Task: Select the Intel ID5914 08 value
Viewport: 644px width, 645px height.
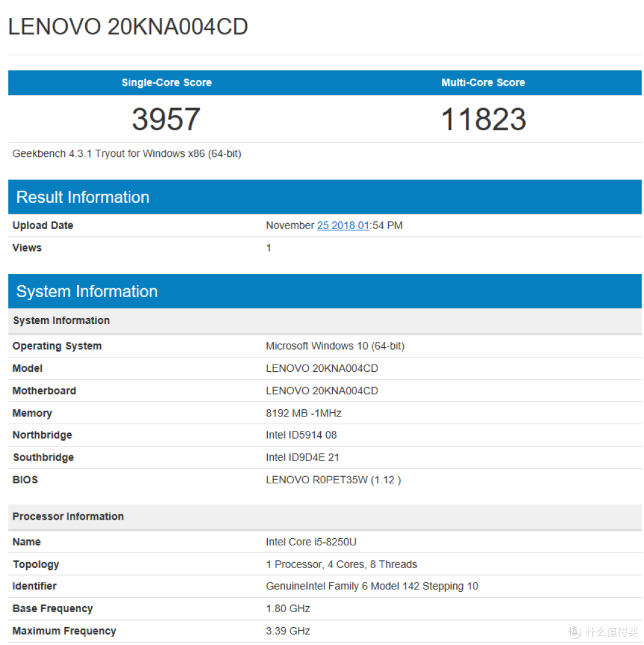Action: 301,435
